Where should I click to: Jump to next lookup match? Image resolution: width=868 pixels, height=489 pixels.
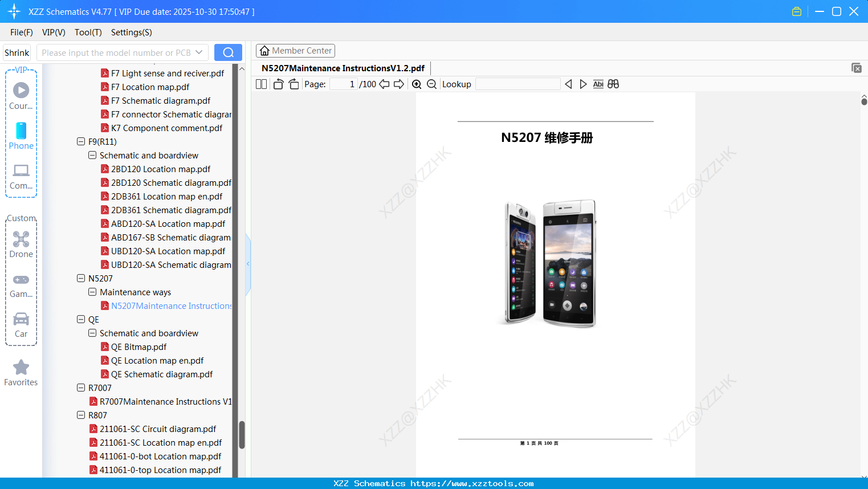click(x=583, y=84)
